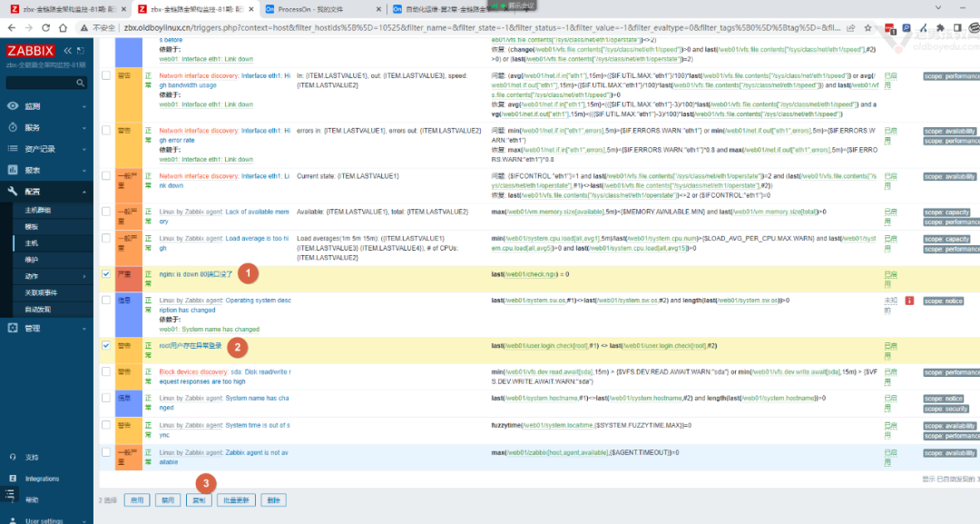Expand the 资产记录 menu chevron

84,150
